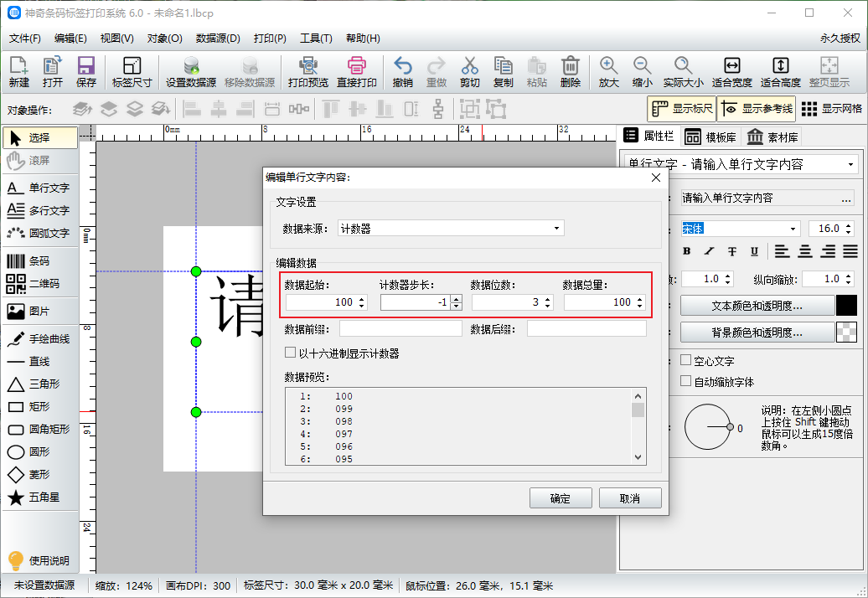Toggle the 自动缩放字体 checkbox
Image resolution: width=868 pixels, height=598 pixels.
[686, 380]
